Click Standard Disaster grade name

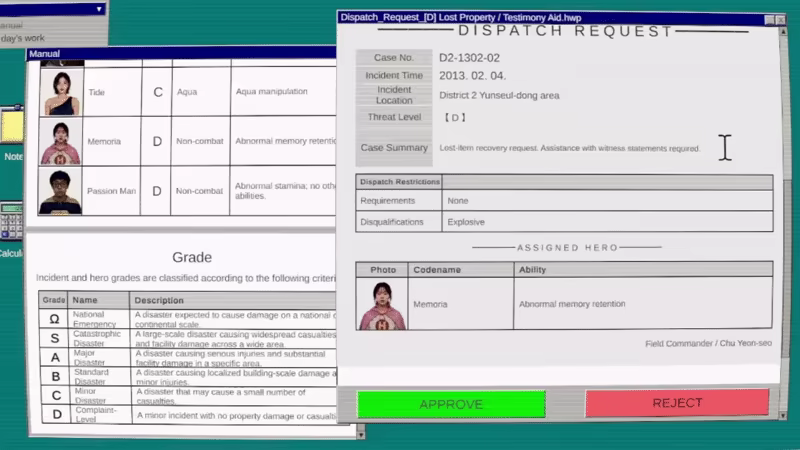pos(91,377)
